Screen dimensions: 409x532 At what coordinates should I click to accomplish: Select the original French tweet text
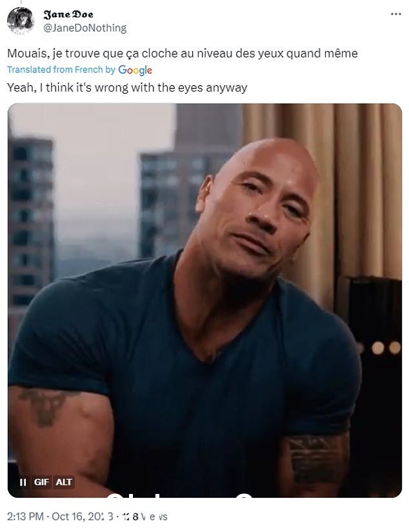click(x=183, y=54)
